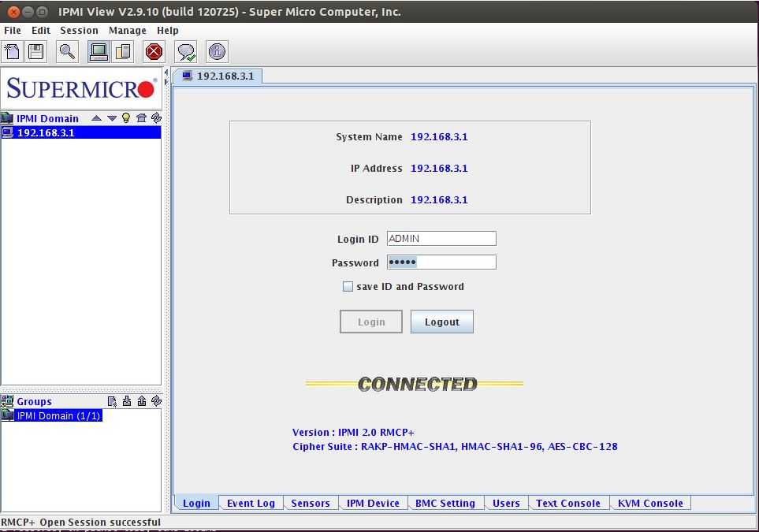
Task: Click the light bulb icon in IPMI Domain header
Action: [x=126, y=117]
